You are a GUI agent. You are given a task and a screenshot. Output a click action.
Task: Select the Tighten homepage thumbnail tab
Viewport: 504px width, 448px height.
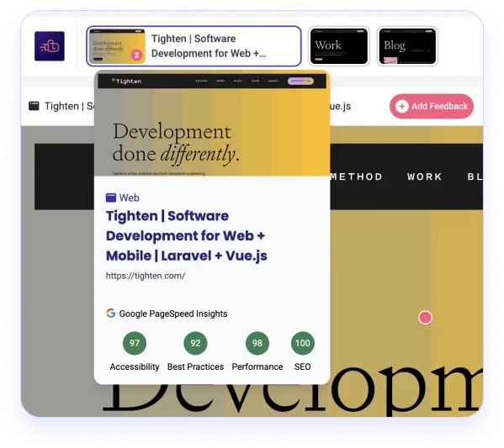coord(194,46)
